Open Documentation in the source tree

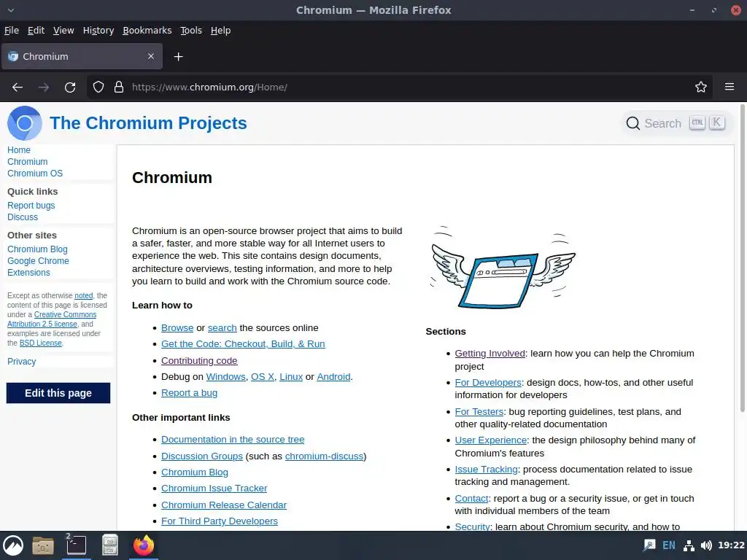point(233,440)
